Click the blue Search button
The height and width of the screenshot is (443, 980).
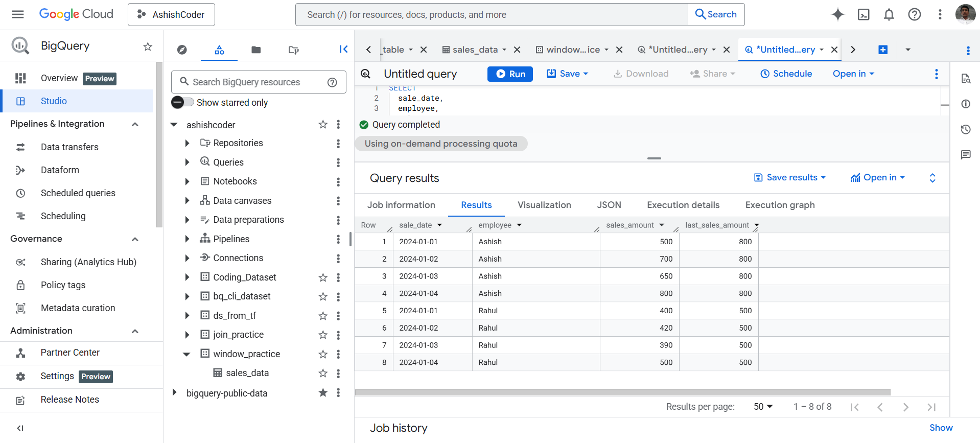coord(716,14)
